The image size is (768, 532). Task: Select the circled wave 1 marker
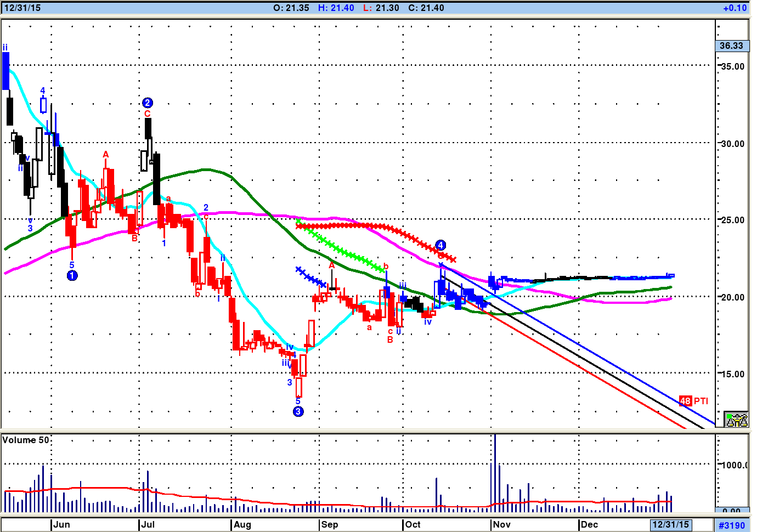pos(72,275)
